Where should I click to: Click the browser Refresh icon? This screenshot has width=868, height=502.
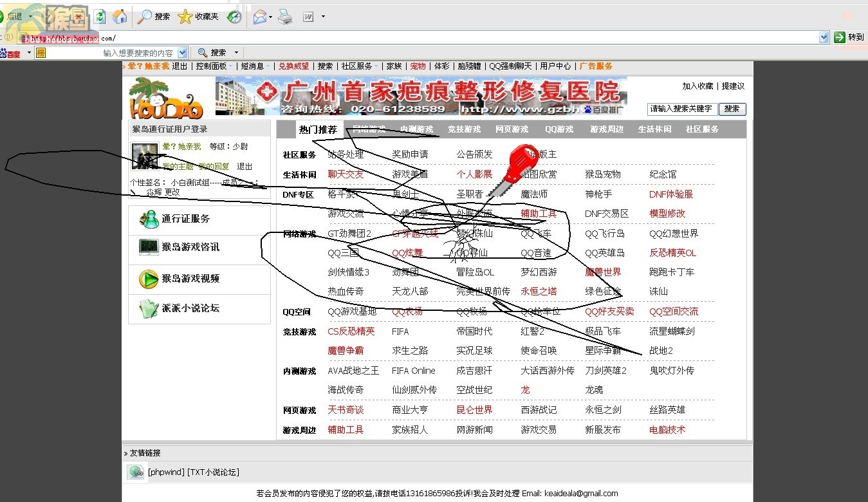coord(99,17)
